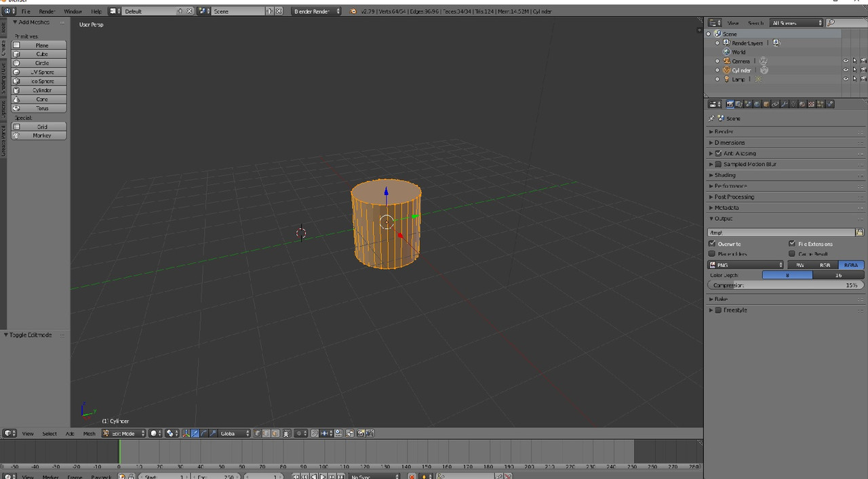Enable the Sampled Motion Blur checkbox

point(719,164)
